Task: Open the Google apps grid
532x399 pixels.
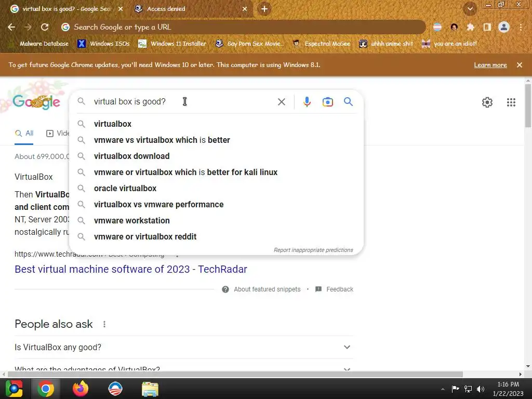Action: tap(511, 102)
